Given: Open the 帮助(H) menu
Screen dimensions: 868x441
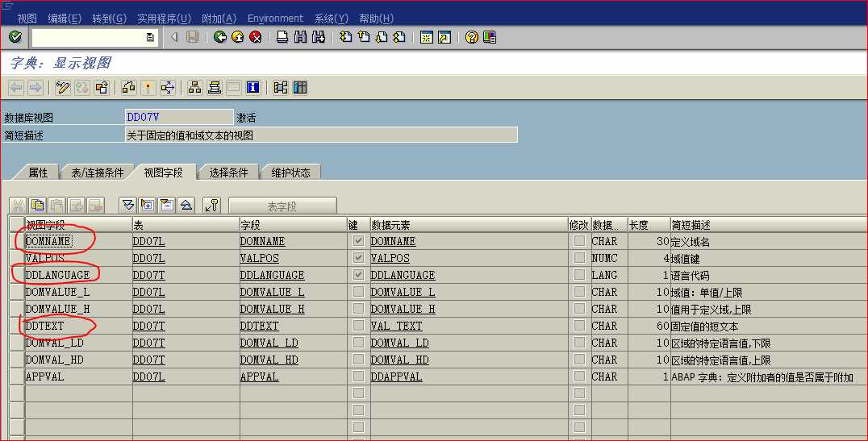Looking at the screenshot, I should pyautogui.click(x=376, y=19).
